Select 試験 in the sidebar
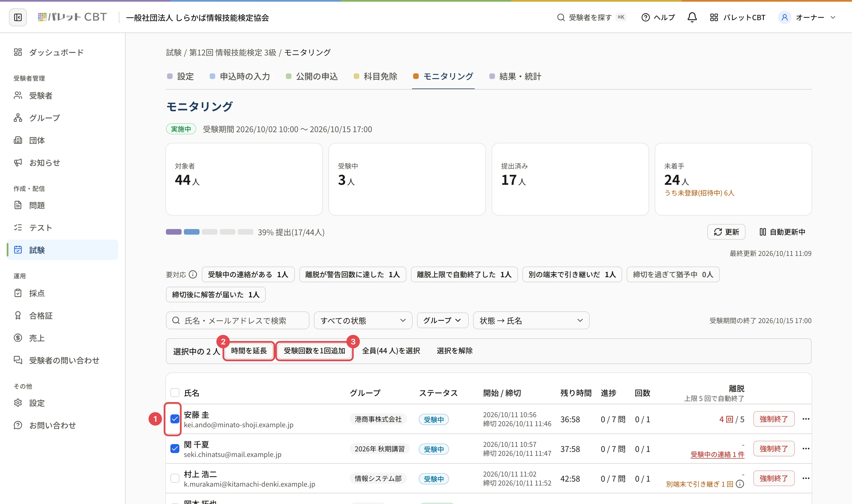The height and width of the screenshot is (504, 852). (x=62, y=250)
